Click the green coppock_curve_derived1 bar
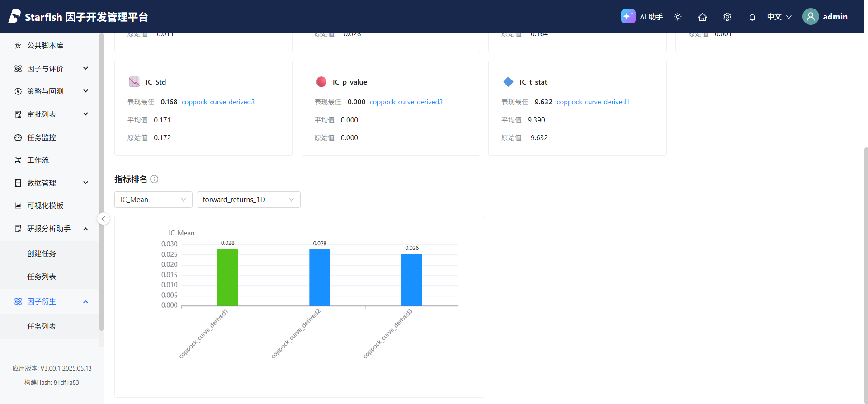 click(x=227, y=277)
